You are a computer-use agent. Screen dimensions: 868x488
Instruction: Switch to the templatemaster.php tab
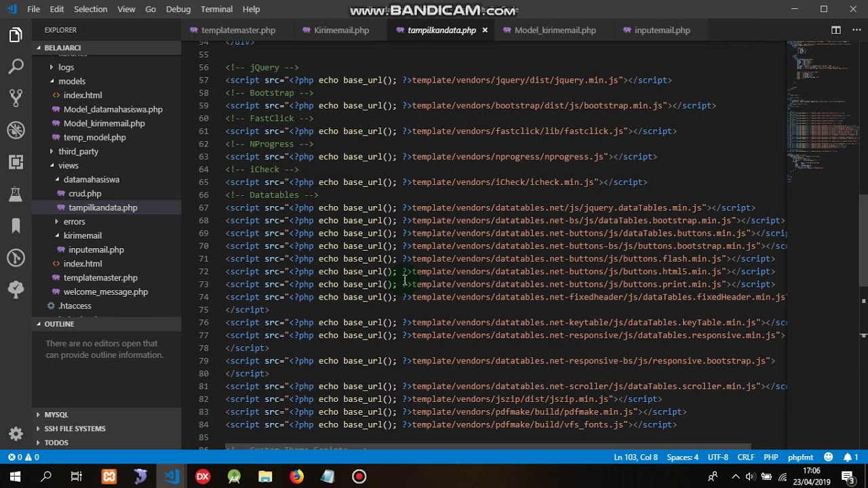238,30
